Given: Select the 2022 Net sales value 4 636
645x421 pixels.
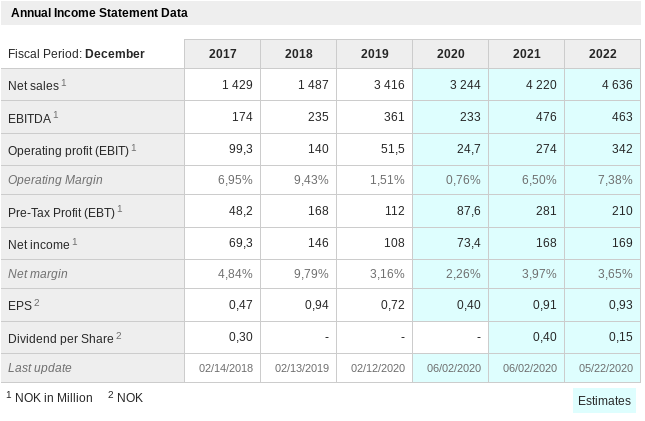Looking at the screenshot, I should click(x=616, y=85).
